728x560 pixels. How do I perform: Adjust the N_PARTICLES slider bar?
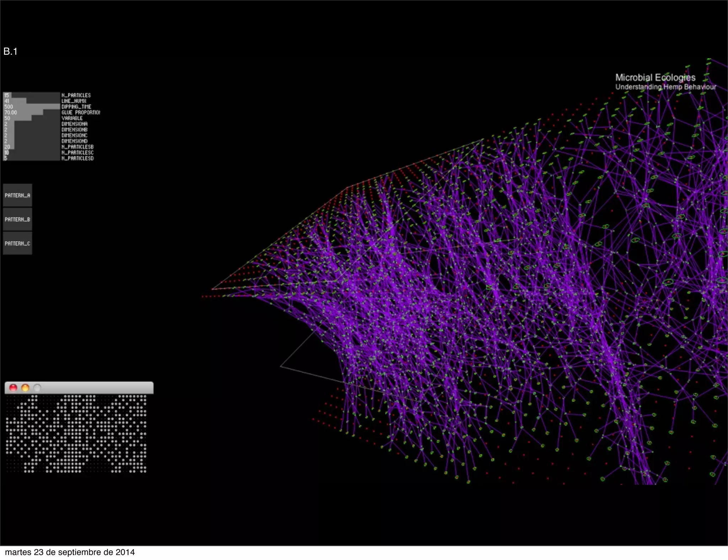pyautogui.click(x=32, y=95)
